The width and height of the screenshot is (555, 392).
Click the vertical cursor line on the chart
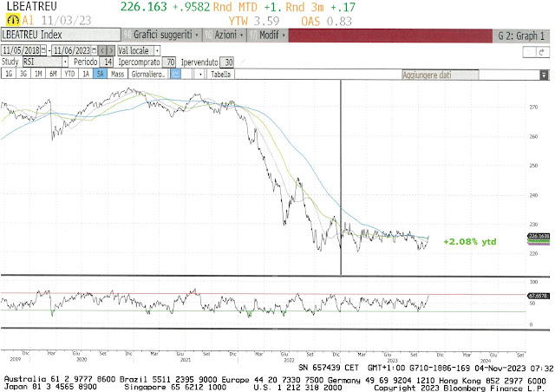[x=341, y=177]
